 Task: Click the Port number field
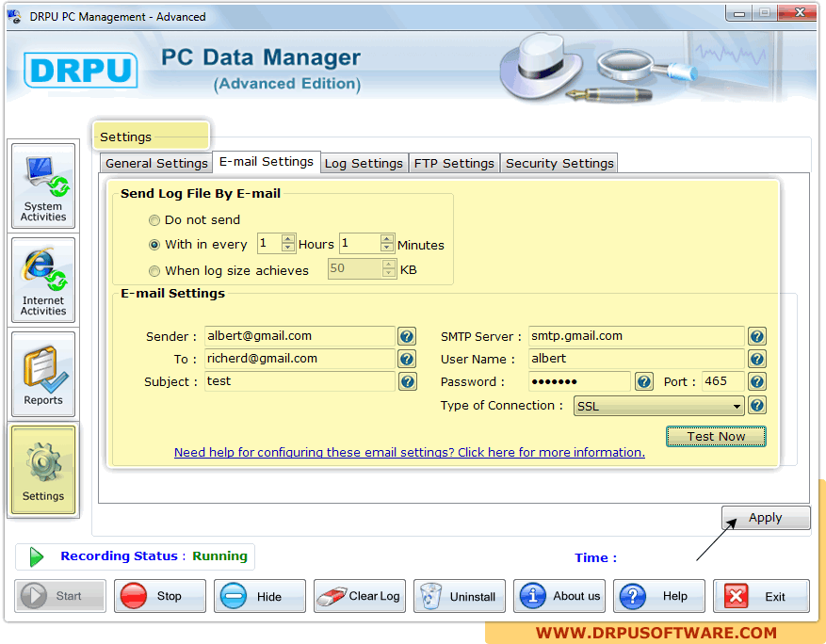click(723, 381)
